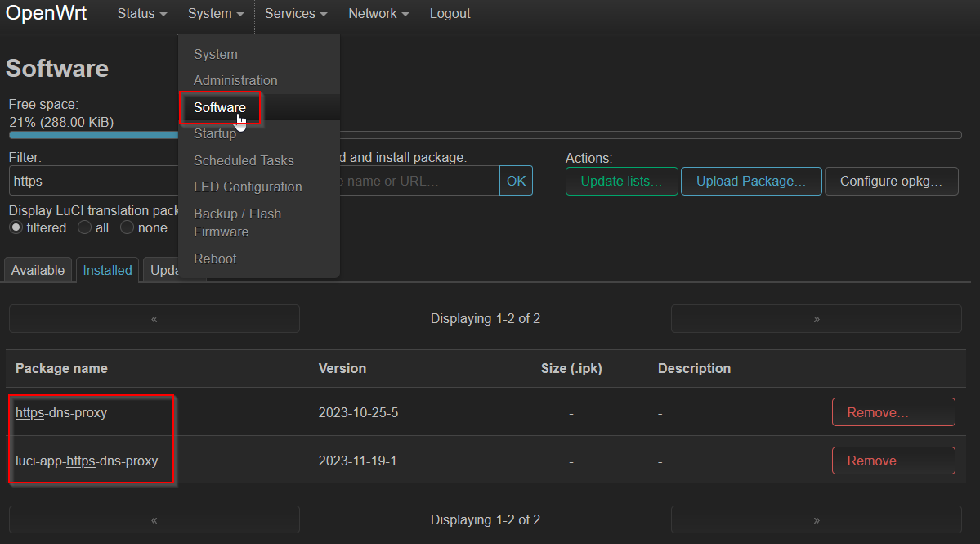Viewport: 980px width, 544px height.
Task: Open the Status dropdown menu
Action: (x=142, y=14)
